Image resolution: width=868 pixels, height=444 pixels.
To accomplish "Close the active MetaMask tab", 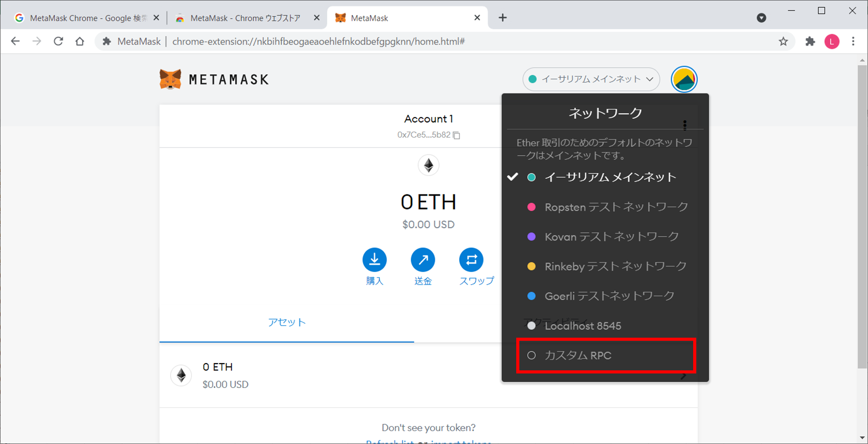I will click(477, 18).
